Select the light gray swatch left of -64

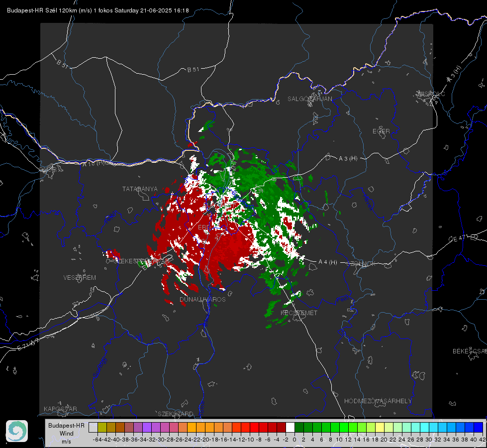[93, 427]
